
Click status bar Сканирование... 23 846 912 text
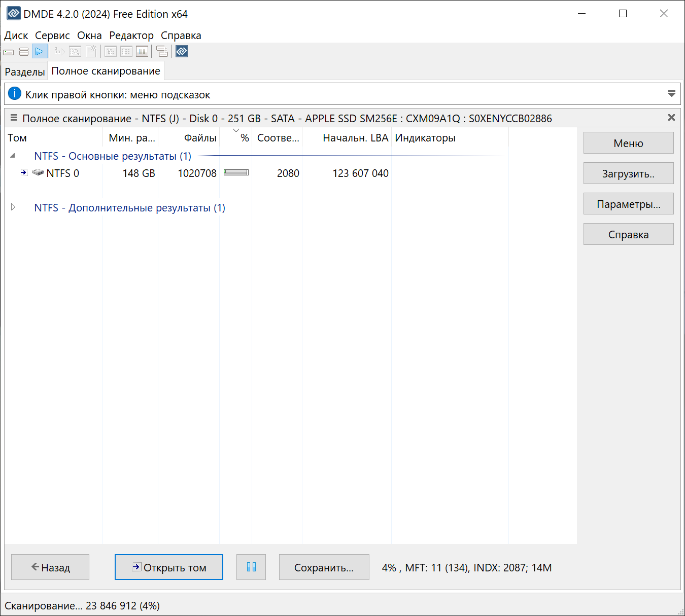(x=82, y=606)
